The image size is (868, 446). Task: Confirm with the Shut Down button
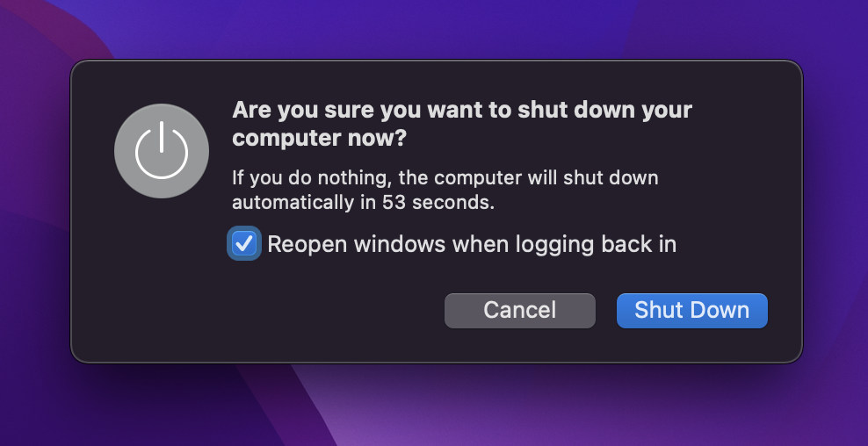(x=691, y=310)
